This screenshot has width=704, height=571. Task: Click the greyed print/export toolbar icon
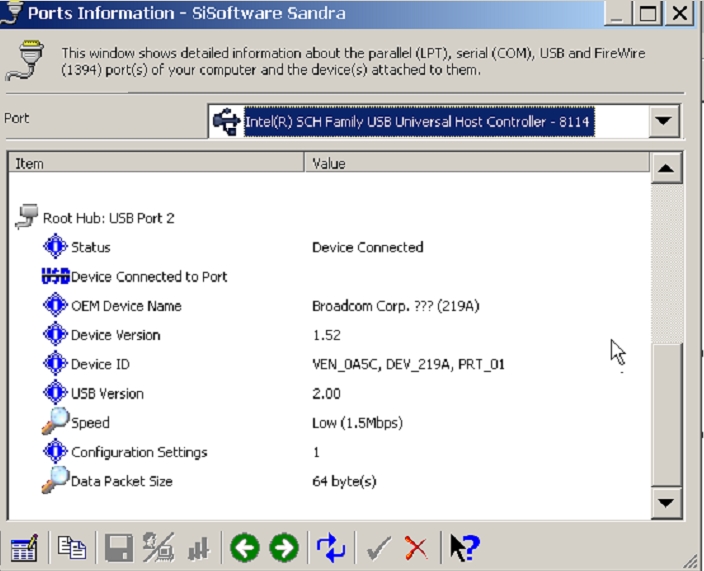pyautogui.click(x=158, y=548)
